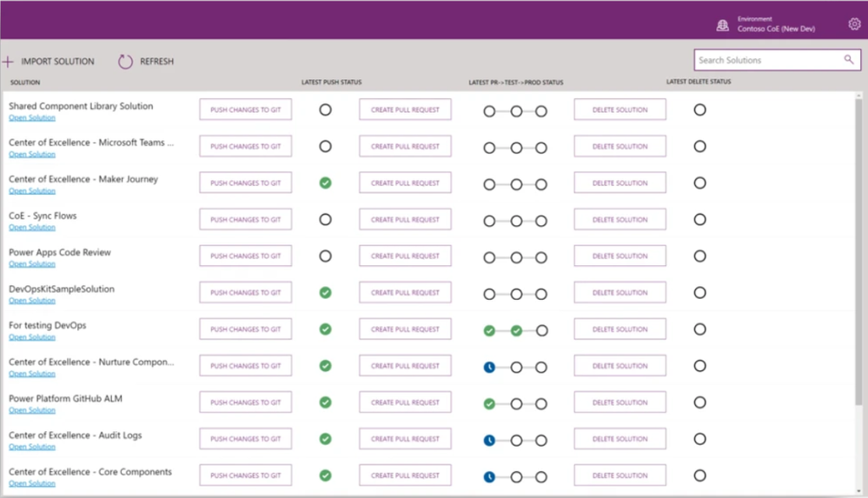Click push status checkmark for Nurture Components

(x=326, y=366)
